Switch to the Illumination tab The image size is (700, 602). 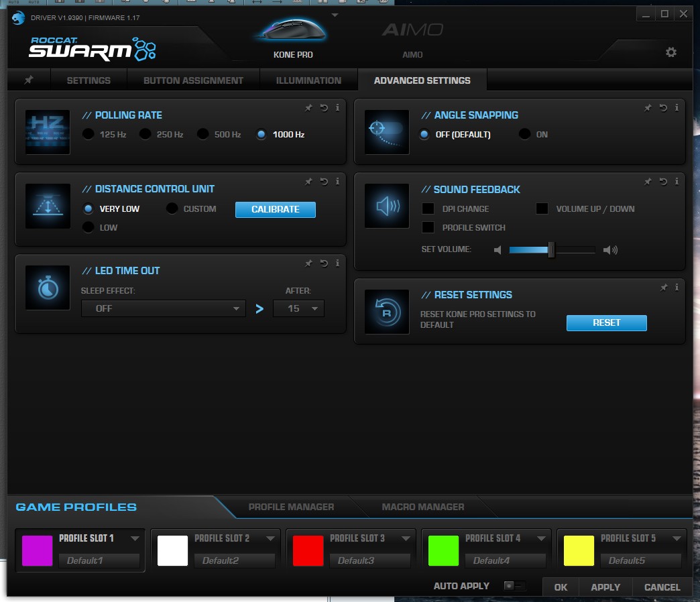(308, 80)
